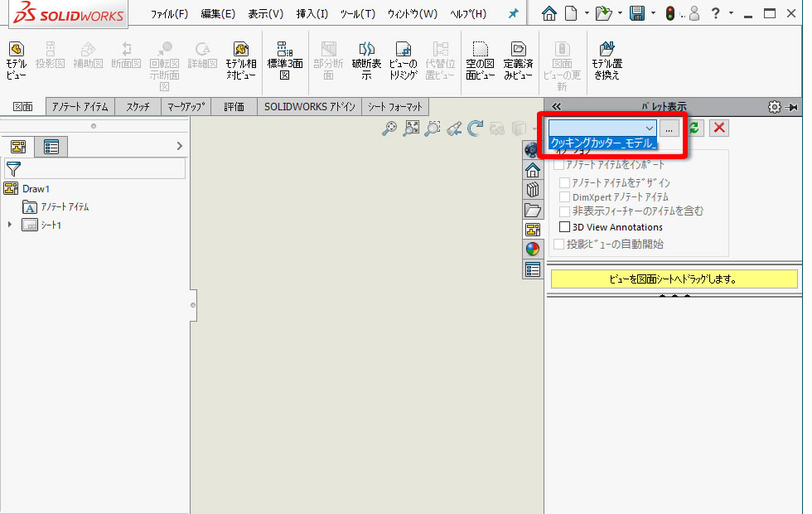Add a 空の図面ビュー

click(480, 61)
